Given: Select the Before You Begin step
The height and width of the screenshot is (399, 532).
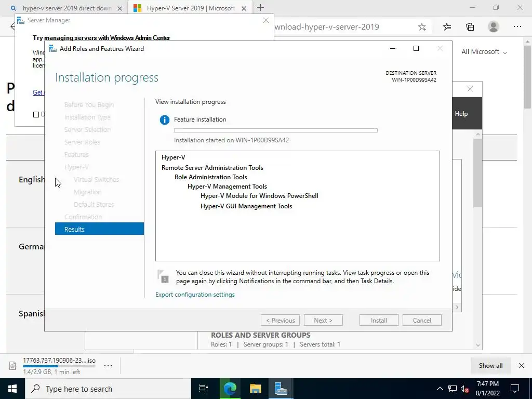Looking at the screenshot, I should point(89,105).
